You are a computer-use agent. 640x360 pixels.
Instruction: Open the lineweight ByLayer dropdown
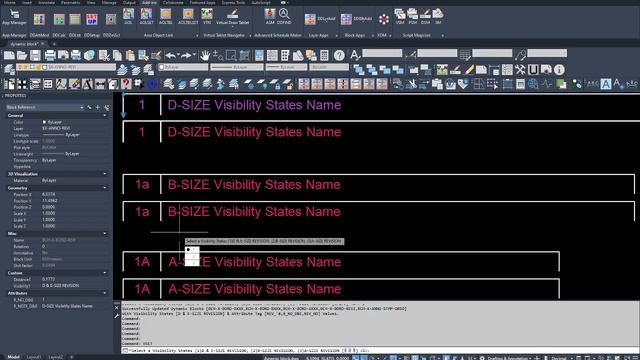(287, 67)
